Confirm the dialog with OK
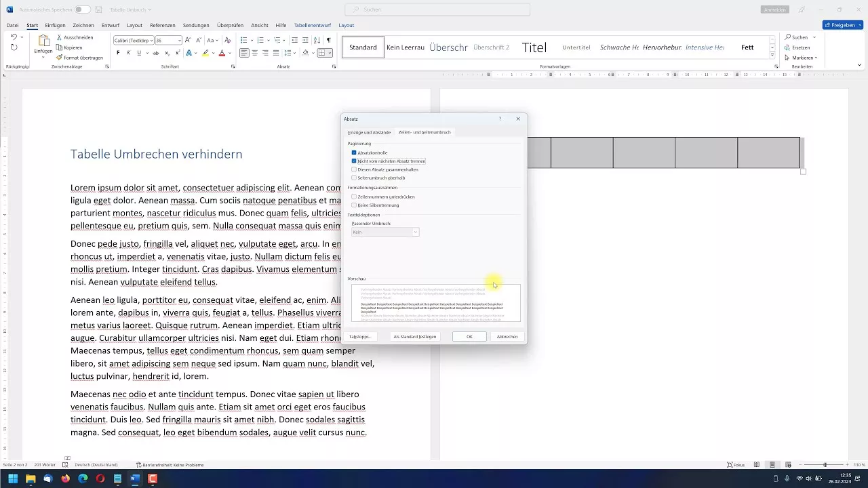This screenshot has height=488, width=868. [x=469, y=336]
